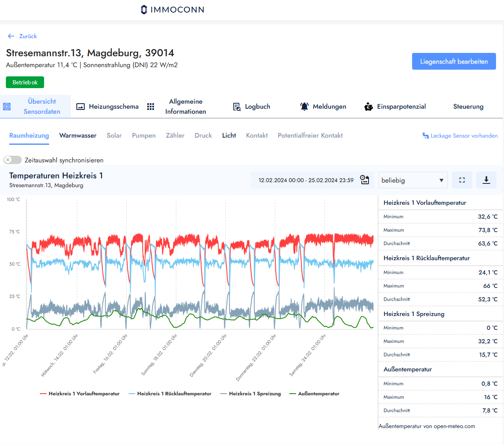Screen dimensions: 504x444
Task: Click the grid icon beside Allgemeine Informationen
Action: tap(151, 107)
